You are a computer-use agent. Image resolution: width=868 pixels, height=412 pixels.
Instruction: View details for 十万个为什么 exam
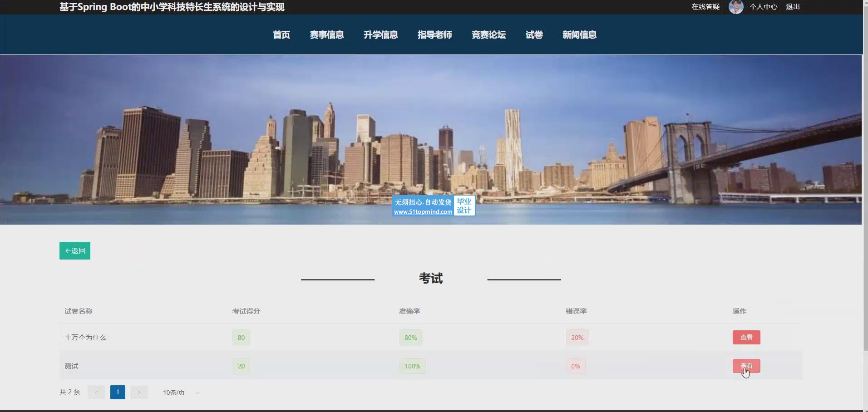pyautogui.click(x=746, y=337)
